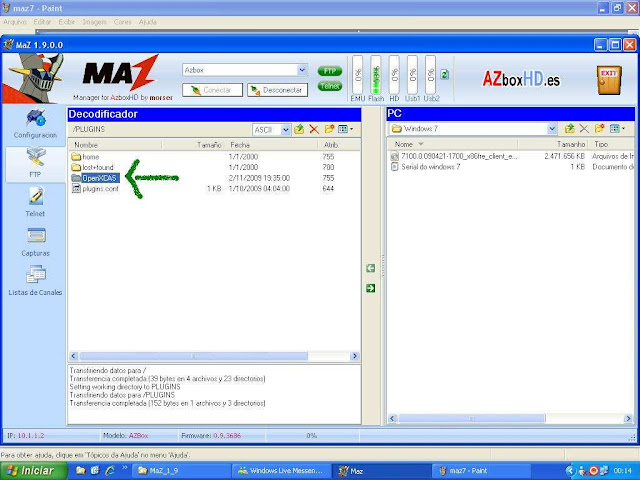Click Internet Explorer quick launch icon
This screenshot has height=480, width=640.
click(110, 471)
